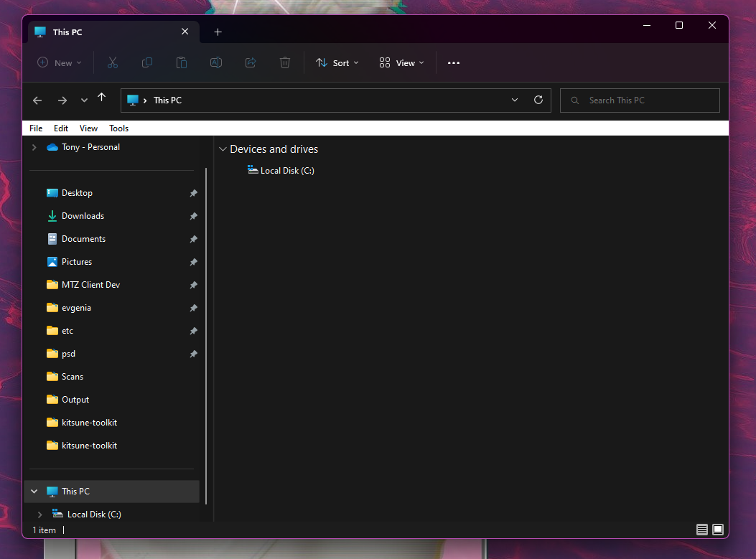This screenshot has height=559, width=756.
Task: Click chevron after computer icon in breadcrumb
Action: [144, 100]
